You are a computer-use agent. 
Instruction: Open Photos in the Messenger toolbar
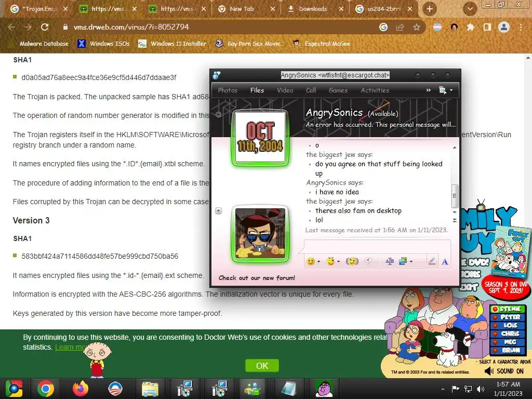pyautogui.click(x=228, y=90)
